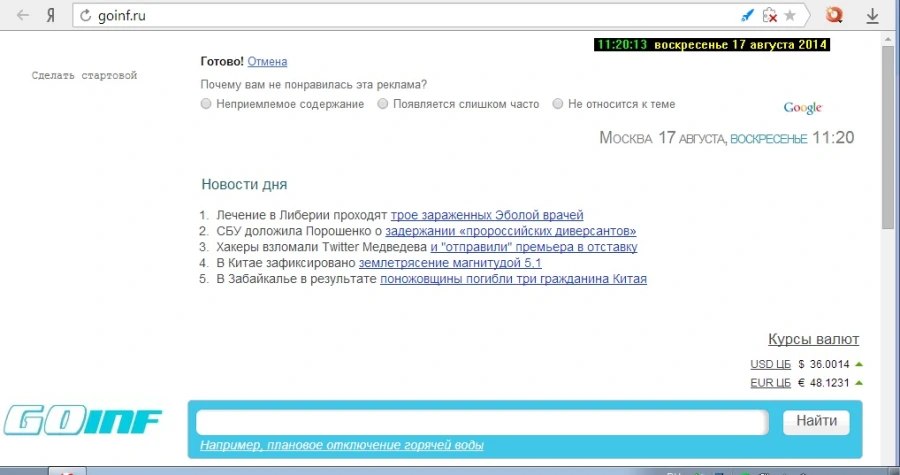Select "Не относится к теме" radio button
Screen dimensions: 900x475
pyautogui.click(x=557, y=104)
